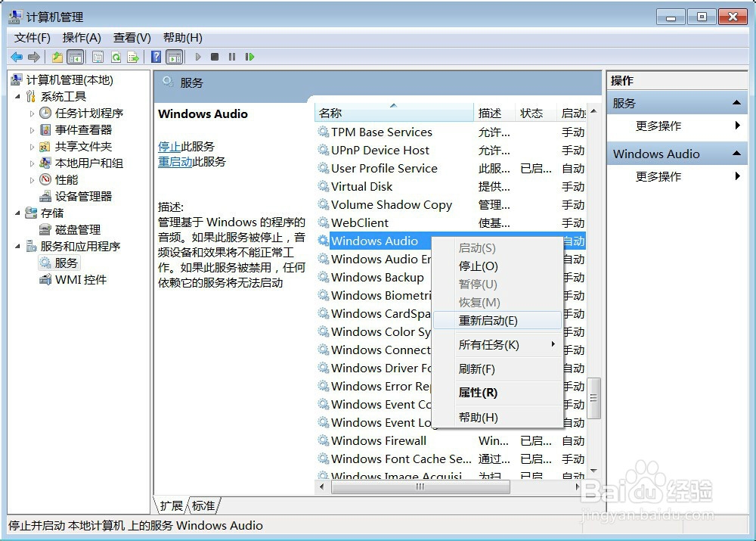Click the Up one level folder icon
Viewport: 756px width, 541px height.
tap(57, 57)
